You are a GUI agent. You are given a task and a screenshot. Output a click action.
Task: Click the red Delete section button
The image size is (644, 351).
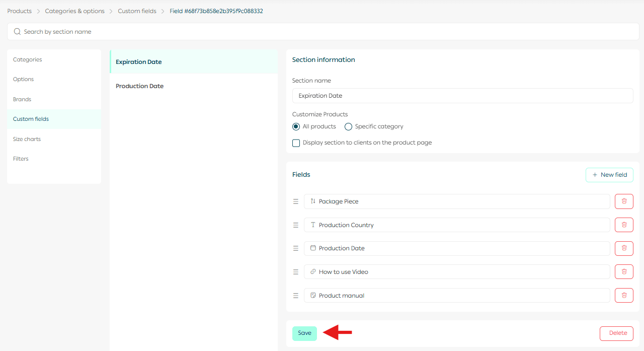[616, 333]
